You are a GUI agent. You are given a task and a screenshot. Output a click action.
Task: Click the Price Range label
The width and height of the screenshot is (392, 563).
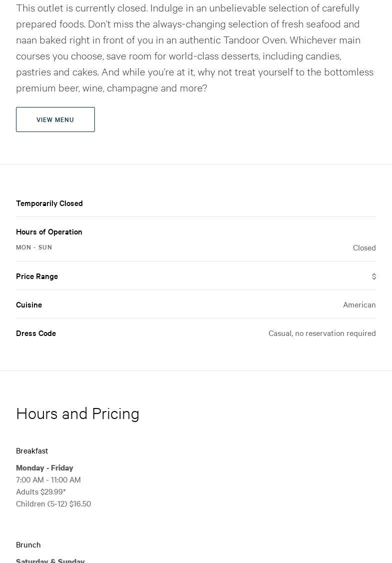[37, 276]
